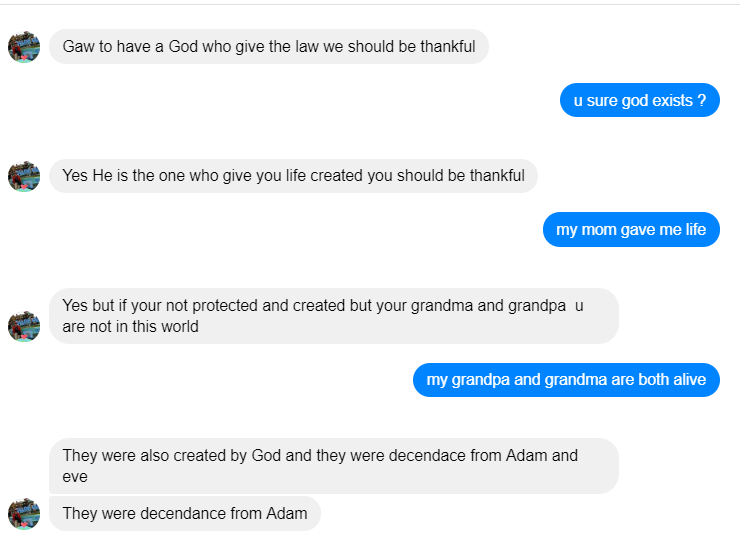Select the 'my mom gave me life' blue bubble
Image resolution: width=740 pixels, height=542 pixels.
coord(631,230)
